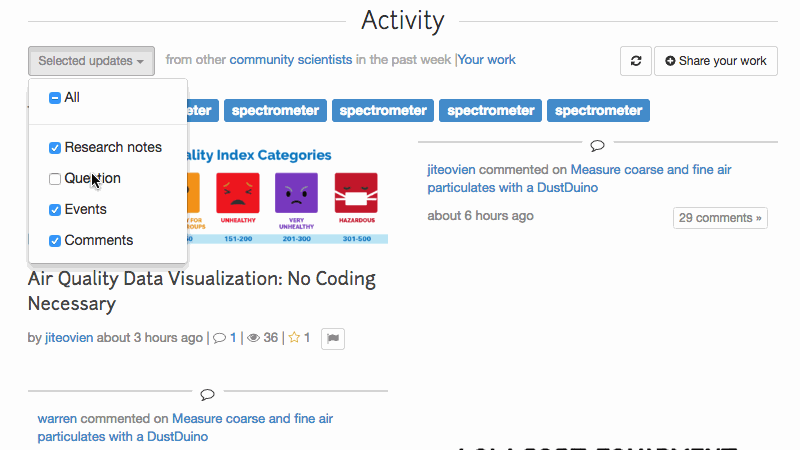
Task: Collapse the Selected updates dropdown
Action: (91, 61)
